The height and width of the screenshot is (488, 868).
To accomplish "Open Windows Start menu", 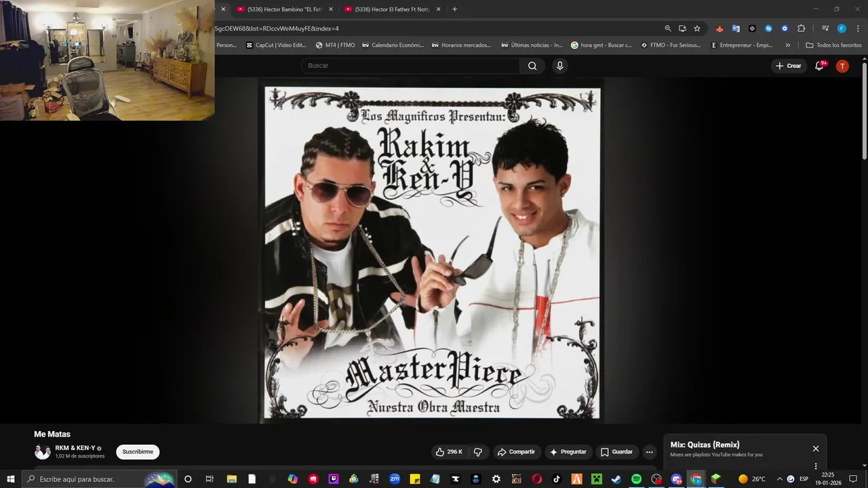I will point(10,479).
